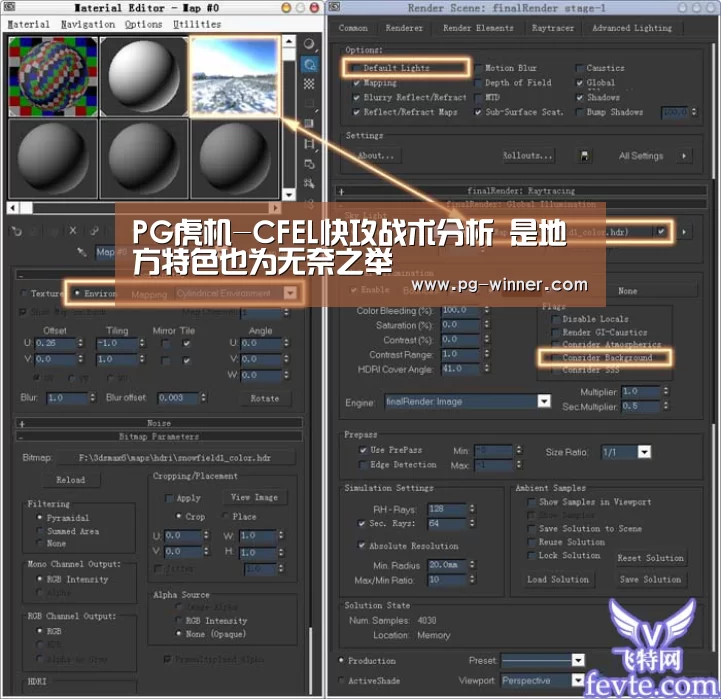Select the snowfield HDR sample slot
The width and height of the screenshot is (721, 699).
[235, 77]
